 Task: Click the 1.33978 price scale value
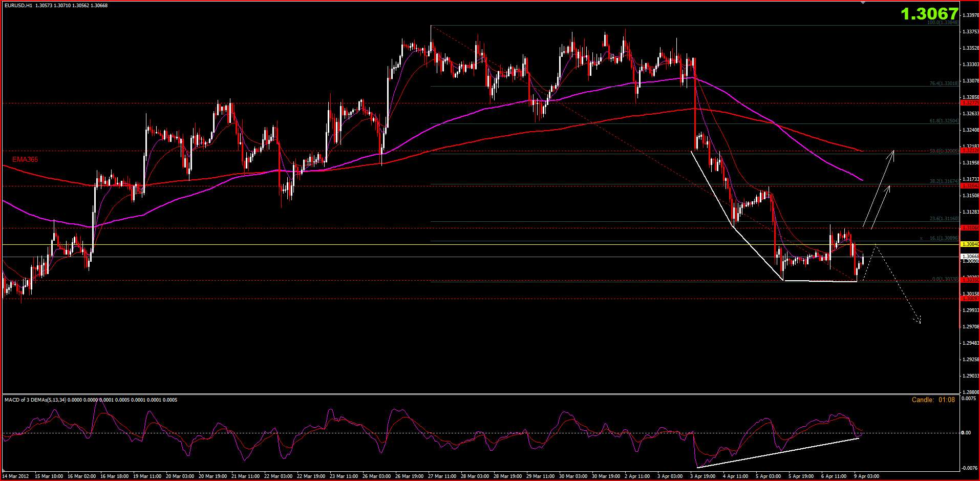coord(971,15)
